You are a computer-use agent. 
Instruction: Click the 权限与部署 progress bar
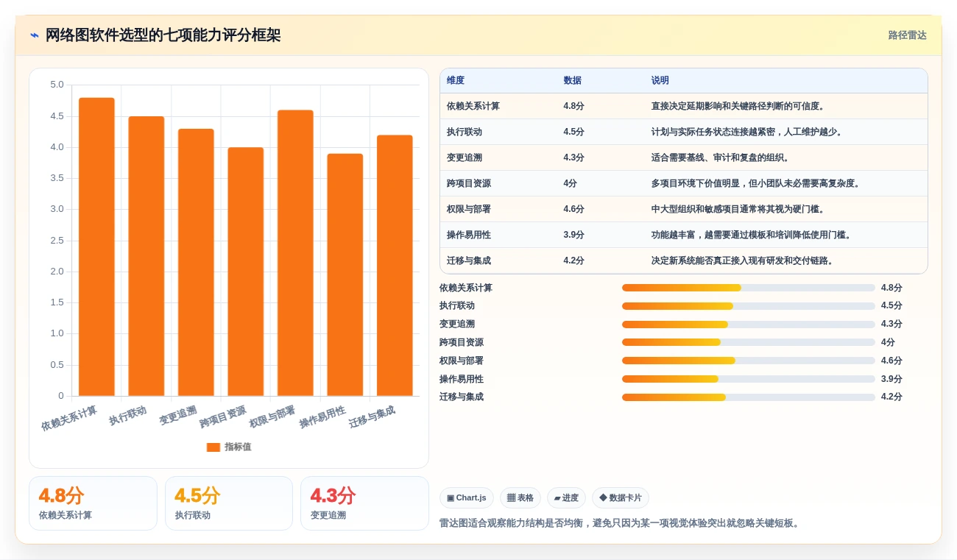click(749, 361)
